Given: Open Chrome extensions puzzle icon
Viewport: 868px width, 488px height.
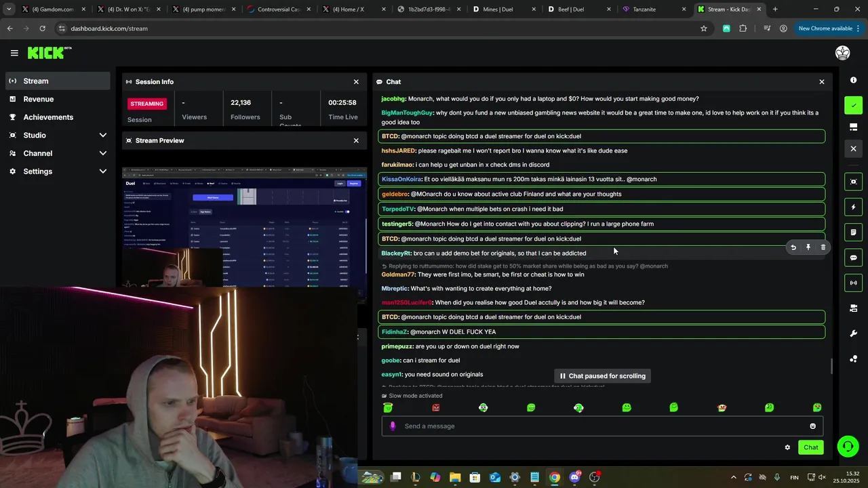Looking at the screenshot, I should pyautogui.click(x=743, y=28).
